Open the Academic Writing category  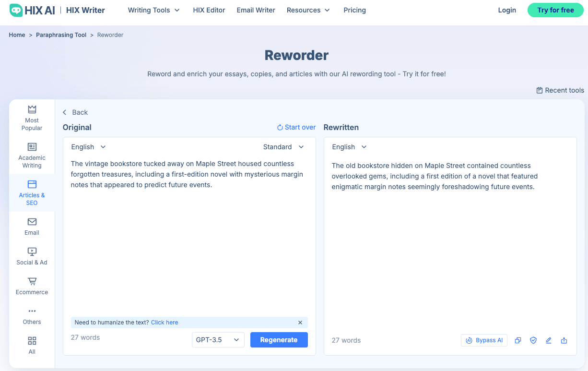32,155
